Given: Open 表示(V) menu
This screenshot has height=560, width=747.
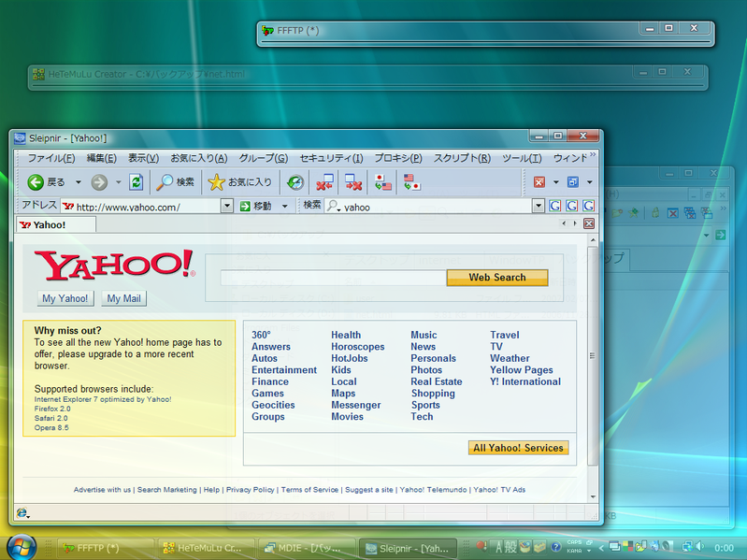Looking at the screenshot, I should [x=143, y=158].
